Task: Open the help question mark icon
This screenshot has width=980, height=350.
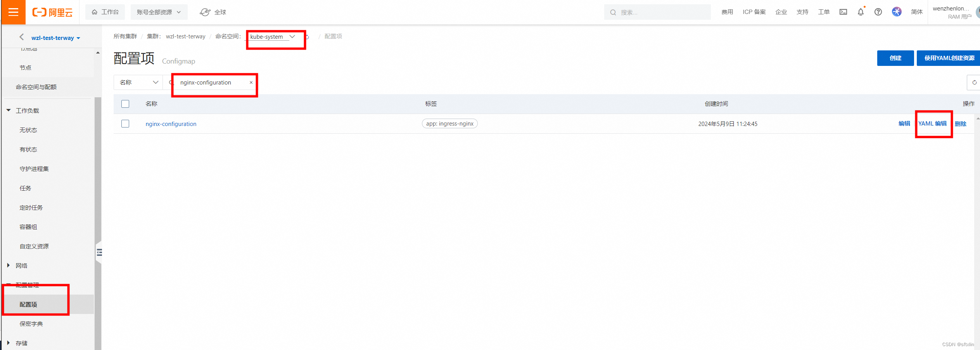Action: [878, 12]
